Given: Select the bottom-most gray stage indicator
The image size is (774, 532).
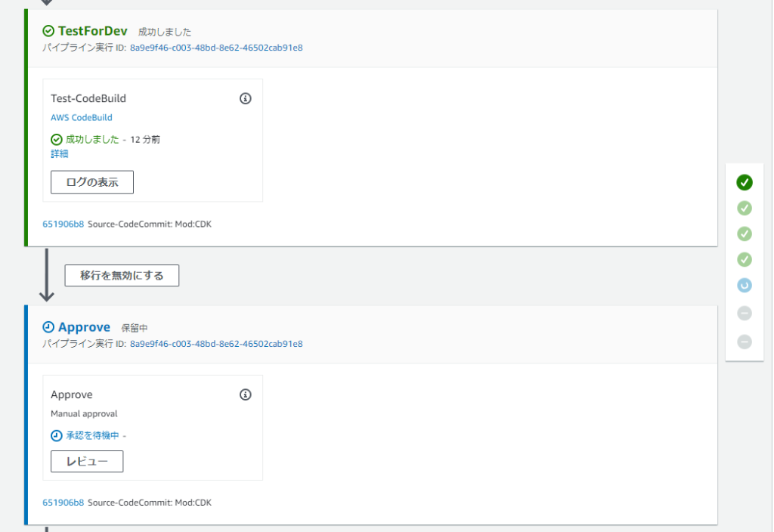Looking at the screenshot, I should coord(745,342).
